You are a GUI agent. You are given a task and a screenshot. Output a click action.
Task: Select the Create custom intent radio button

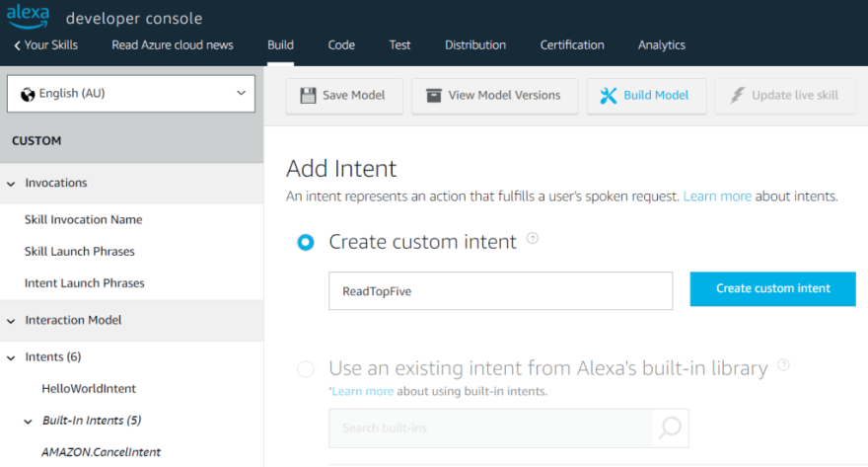point(306,242)
